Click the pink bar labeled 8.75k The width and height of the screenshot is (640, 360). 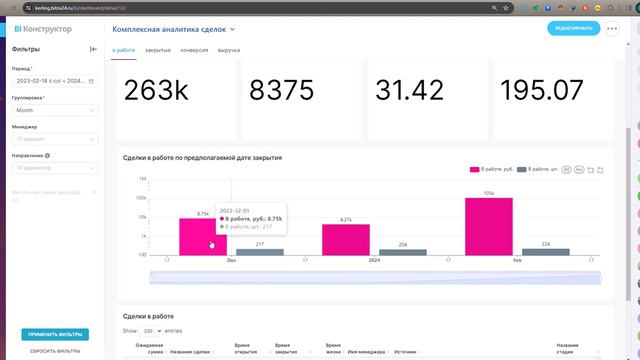coord(203,237)
